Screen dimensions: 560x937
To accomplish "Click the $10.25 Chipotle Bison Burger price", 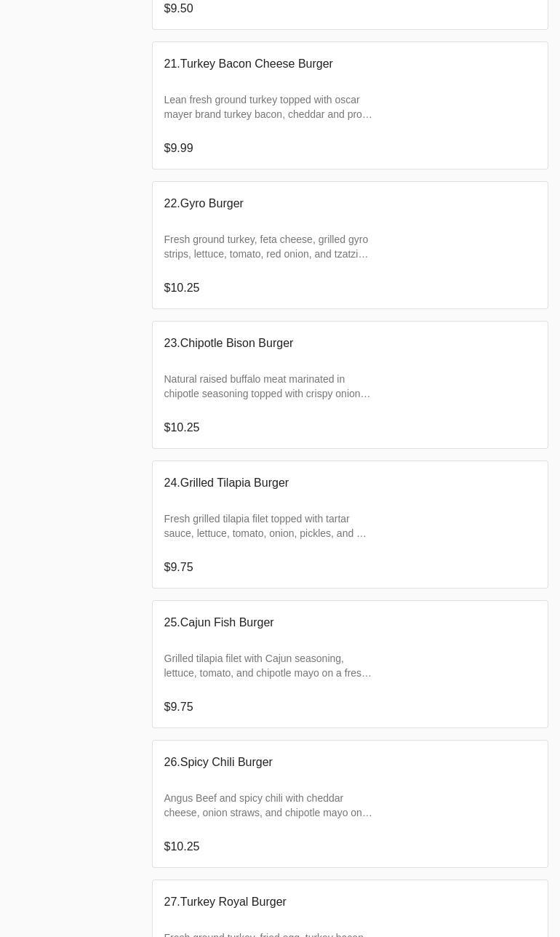I will tap(182, 428).
